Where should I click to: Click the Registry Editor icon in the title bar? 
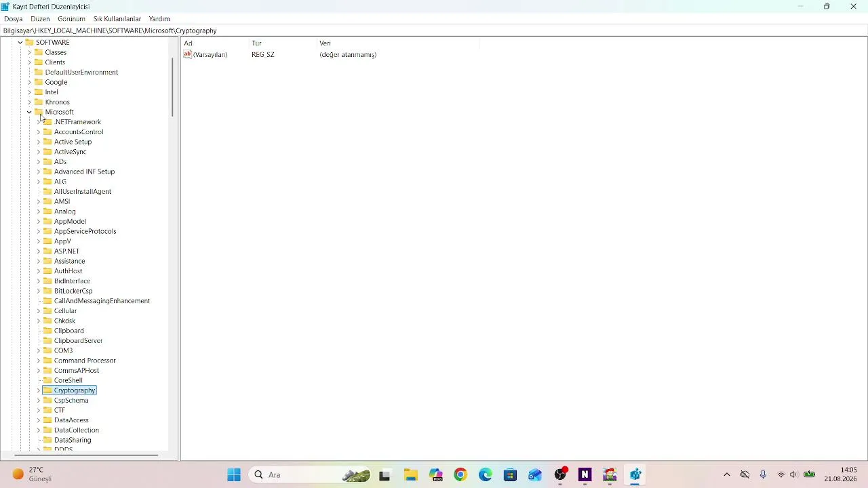point(5,6)
